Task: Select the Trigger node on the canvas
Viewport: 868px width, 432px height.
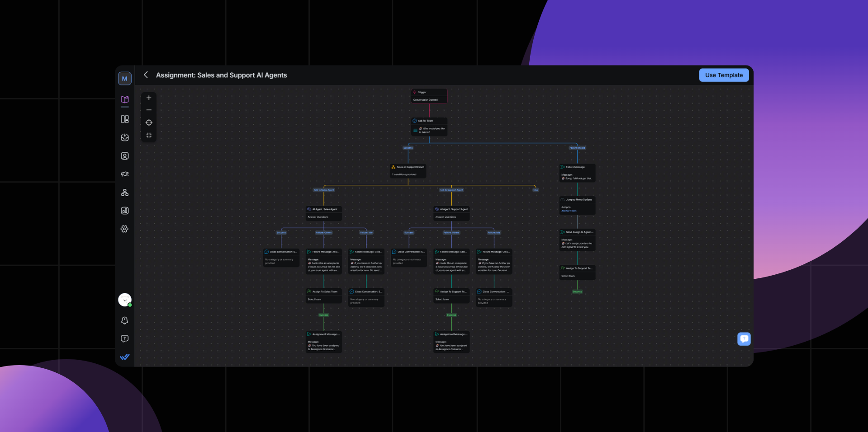Action: click(429, 96)
